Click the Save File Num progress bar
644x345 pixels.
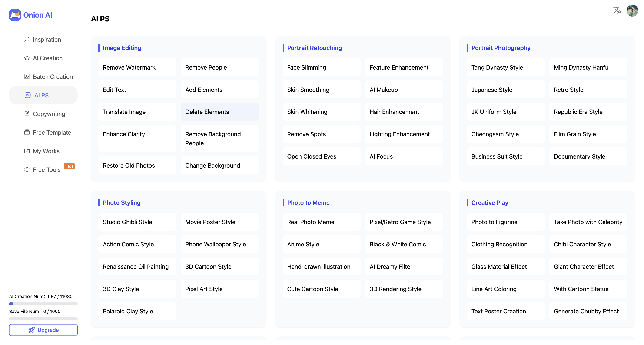[43, 319]
